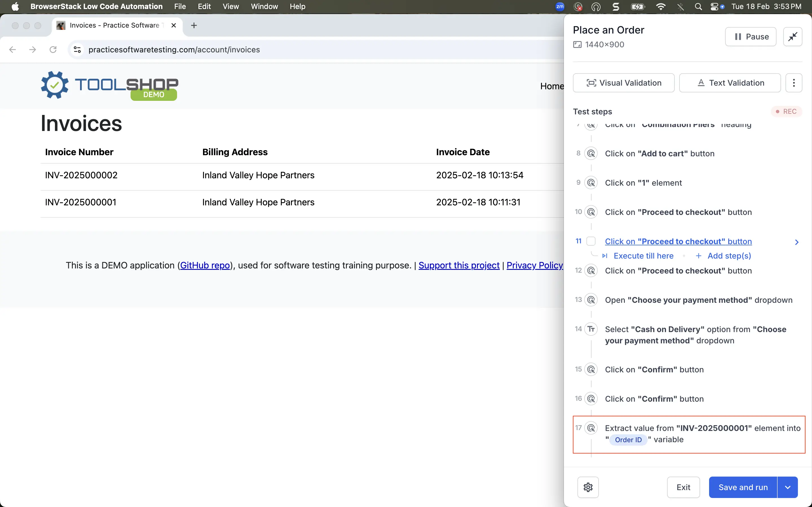812x507 pixels.
Task: Expand the Save and run dropdown arrow
Action: 787,487
